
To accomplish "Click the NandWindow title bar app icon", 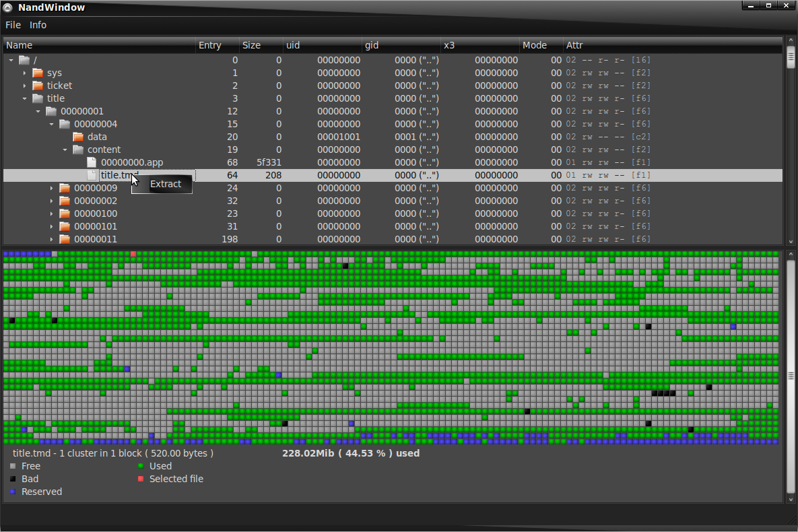I will pyautogui.click(x=7, y=7).
